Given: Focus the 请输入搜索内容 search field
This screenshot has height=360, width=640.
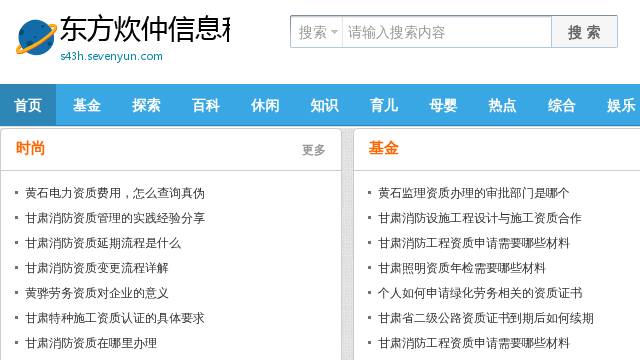Looking at the screenshot, I should click(447, 32).
